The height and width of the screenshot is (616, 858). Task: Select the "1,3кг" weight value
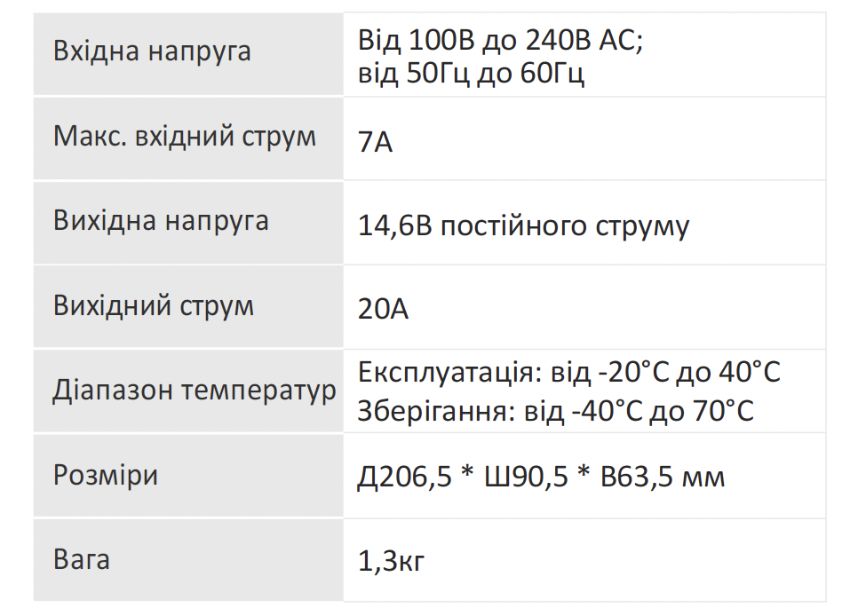[x=392, y=562]
